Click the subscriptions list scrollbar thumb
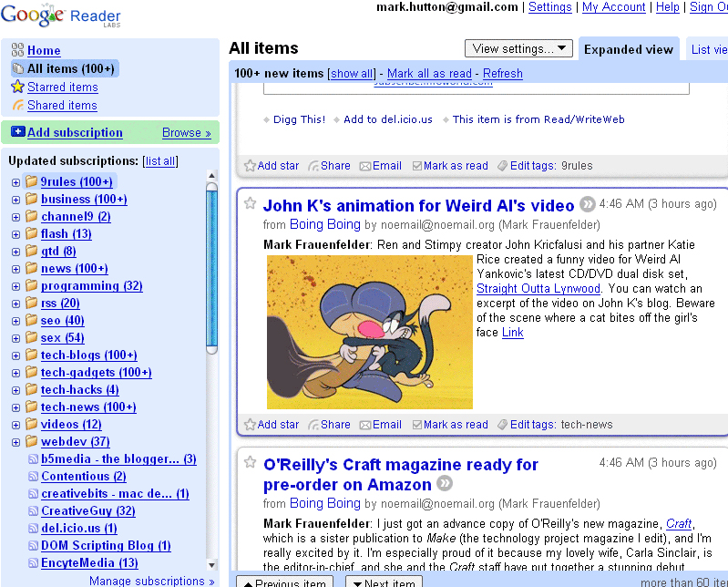The image size is (728, 587). 211,268
